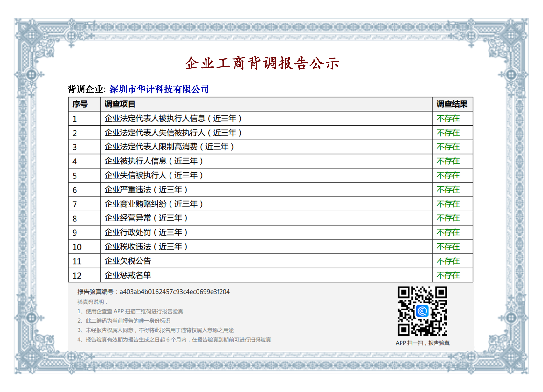Select row item 企业行政处罚（近三年）
Screen dimensions: 543x392
[146, 232]
